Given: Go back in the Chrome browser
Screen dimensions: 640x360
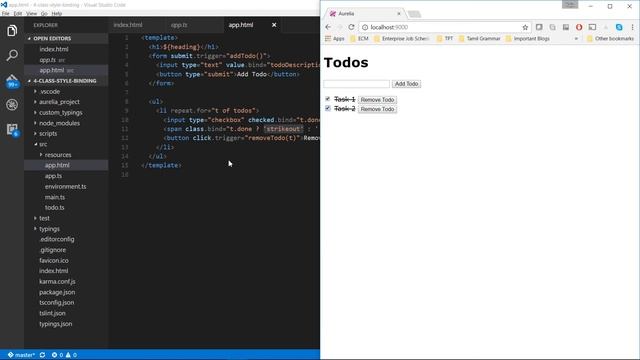Looking at the screenshot, I should (x=328, y=27).
